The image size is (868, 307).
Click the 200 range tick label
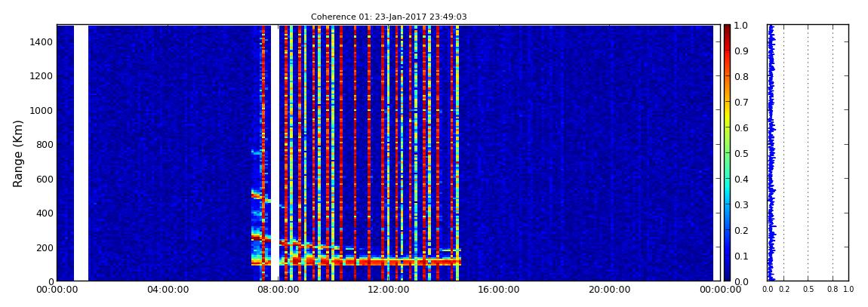click(x=44, y=247)
